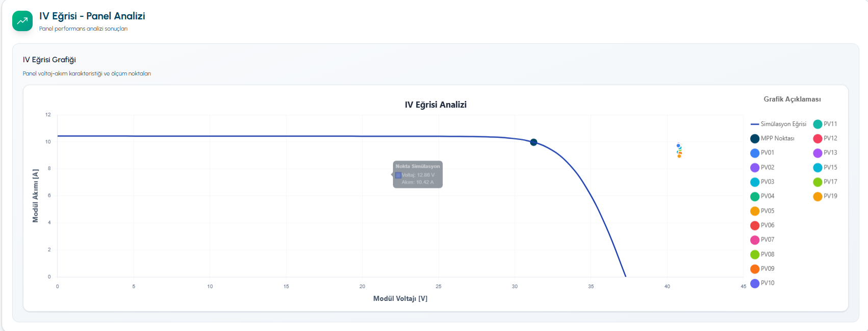Toggle PV12 legend entry

point(825,138)
